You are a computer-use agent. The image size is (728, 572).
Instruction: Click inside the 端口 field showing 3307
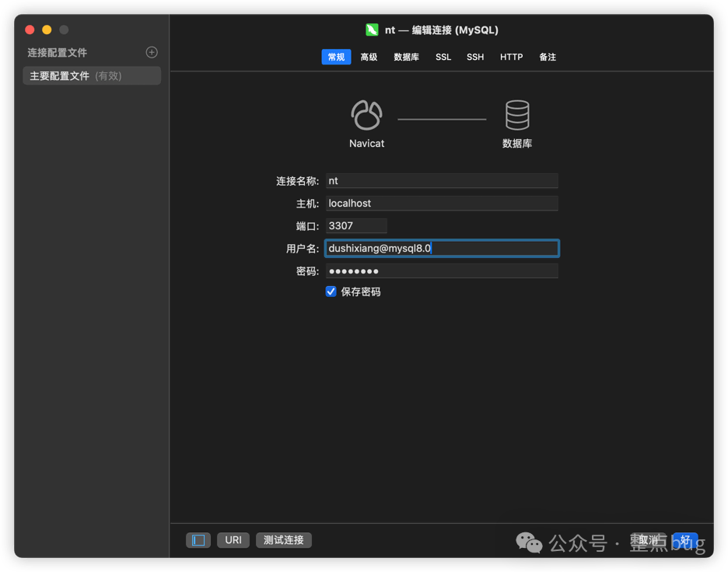(x=356, y=225)
